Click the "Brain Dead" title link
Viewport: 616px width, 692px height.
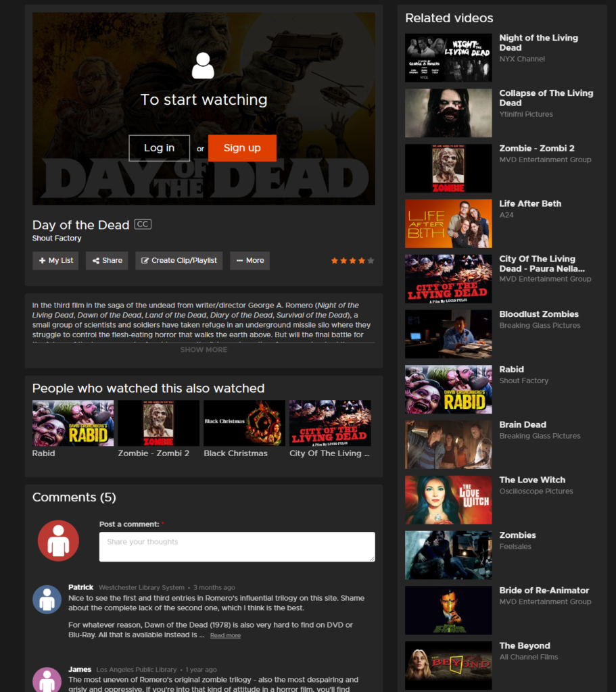pos(523,424)
